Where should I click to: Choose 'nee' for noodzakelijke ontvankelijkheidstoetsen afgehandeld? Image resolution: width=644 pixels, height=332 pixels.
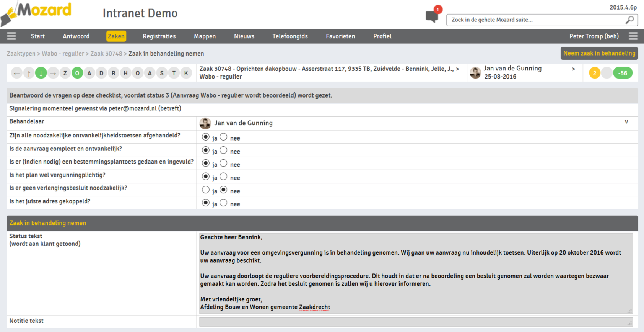[224, 137]
